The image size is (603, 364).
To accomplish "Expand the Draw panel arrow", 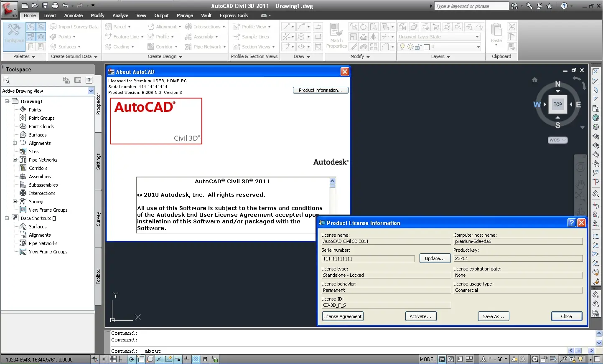I will [308, 57].
